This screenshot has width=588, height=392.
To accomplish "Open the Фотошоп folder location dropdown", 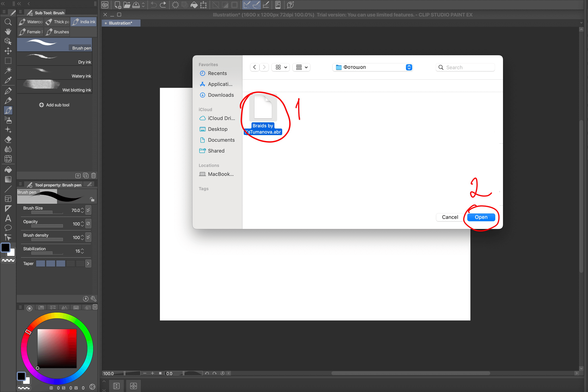I will click(x=372, y=67).
